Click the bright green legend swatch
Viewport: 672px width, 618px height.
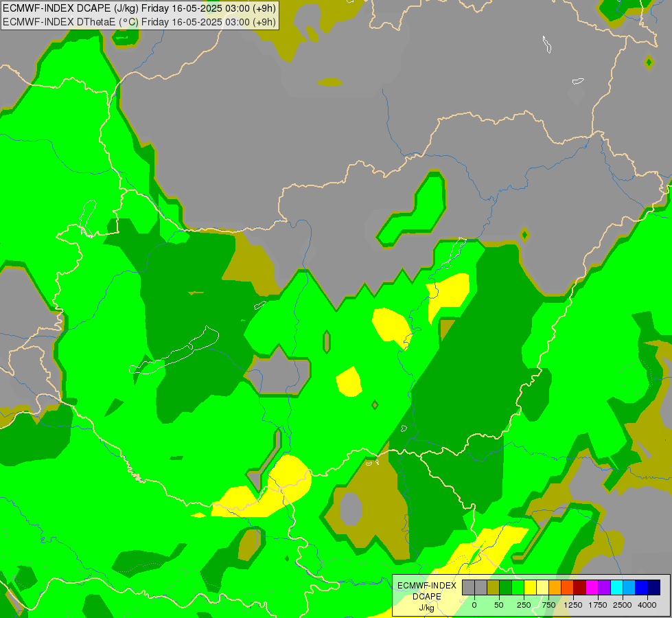518,587
